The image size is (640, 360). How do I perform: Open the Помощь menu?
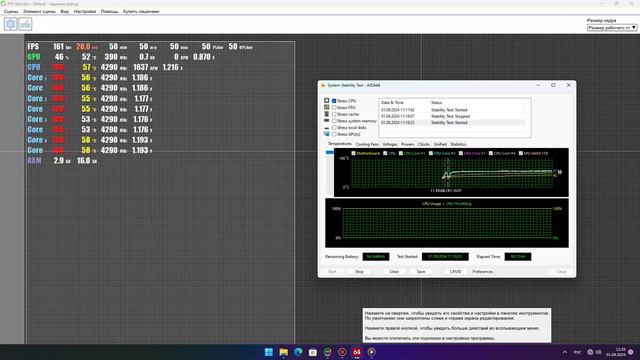[109, 11]
